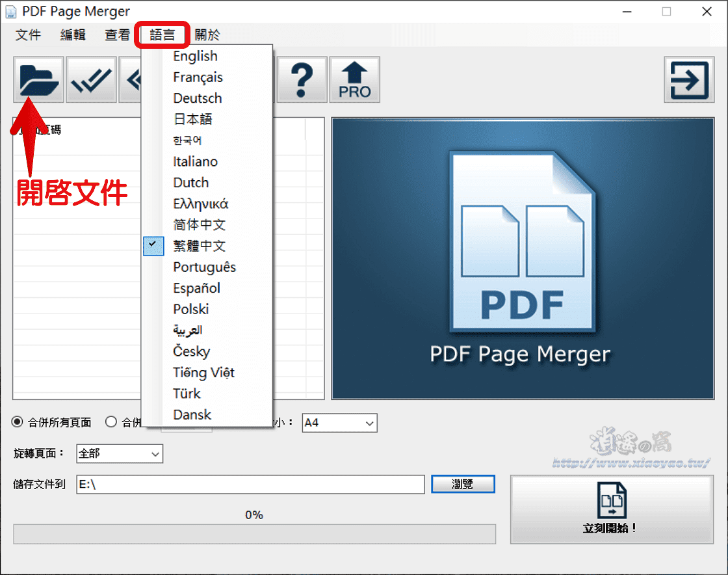Click the 儲存文件到 path input field
This screenshot has width=728, height=575.
click(251, 485)
